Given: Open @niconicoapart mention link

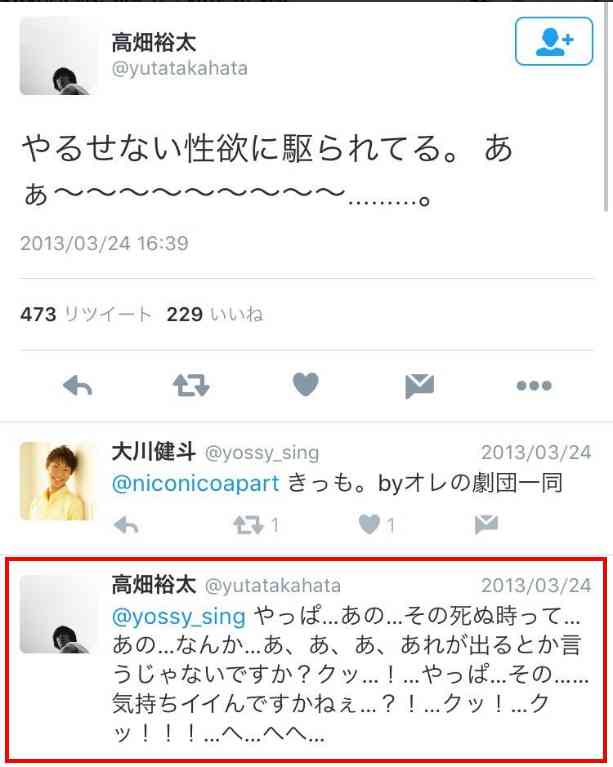Looking at the screenshot, I should 196,484.
